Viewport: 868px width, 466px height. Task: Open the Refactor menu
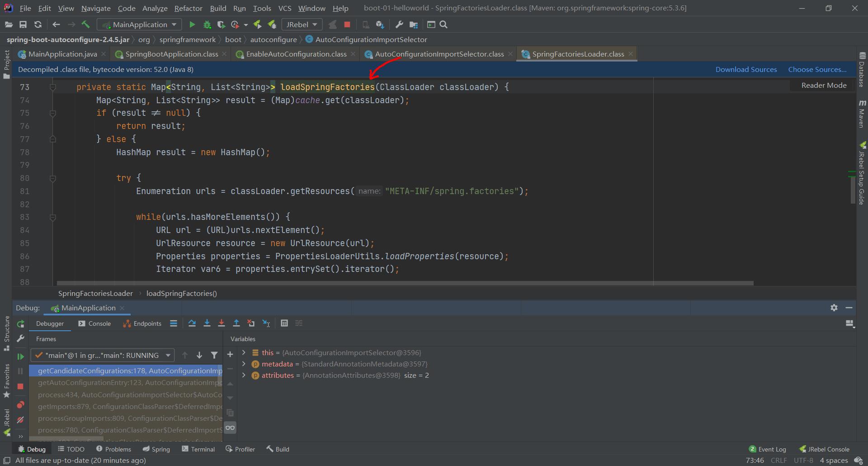[188, 8]
